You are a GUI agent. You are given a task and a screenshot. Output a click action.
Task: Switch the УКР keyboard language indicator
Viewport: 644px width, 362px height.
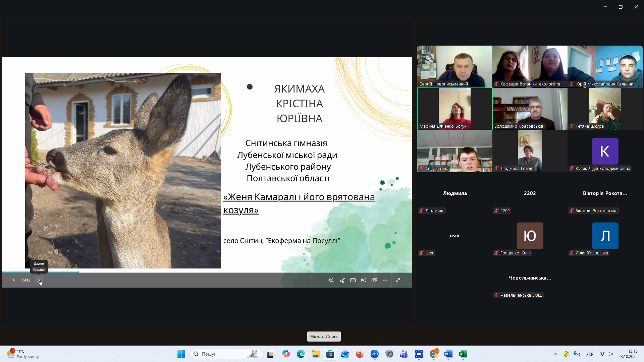tap(590, 354)
